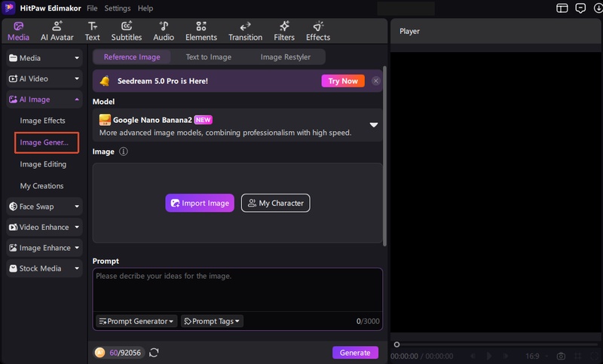Click the Generate button
603x364 pixels.
click(x=355, y=353)
